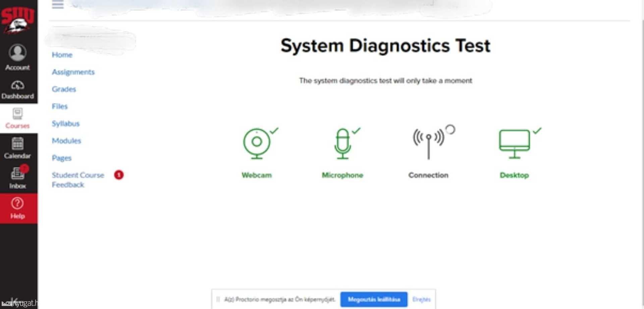Click the Webcam label text
The height and width of the screenshot is (309, 644).
257,175
